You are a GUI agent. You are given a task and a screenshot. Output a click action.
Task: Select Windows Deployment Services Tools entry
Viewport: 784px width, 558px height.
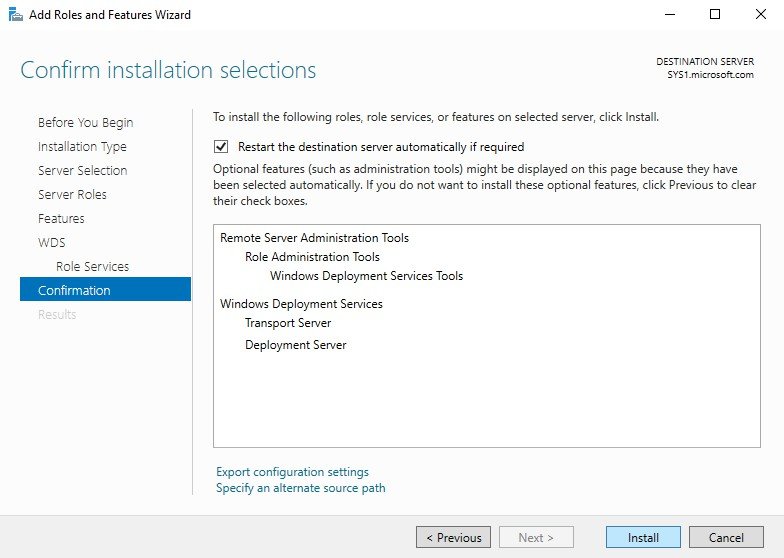[366, 276]
